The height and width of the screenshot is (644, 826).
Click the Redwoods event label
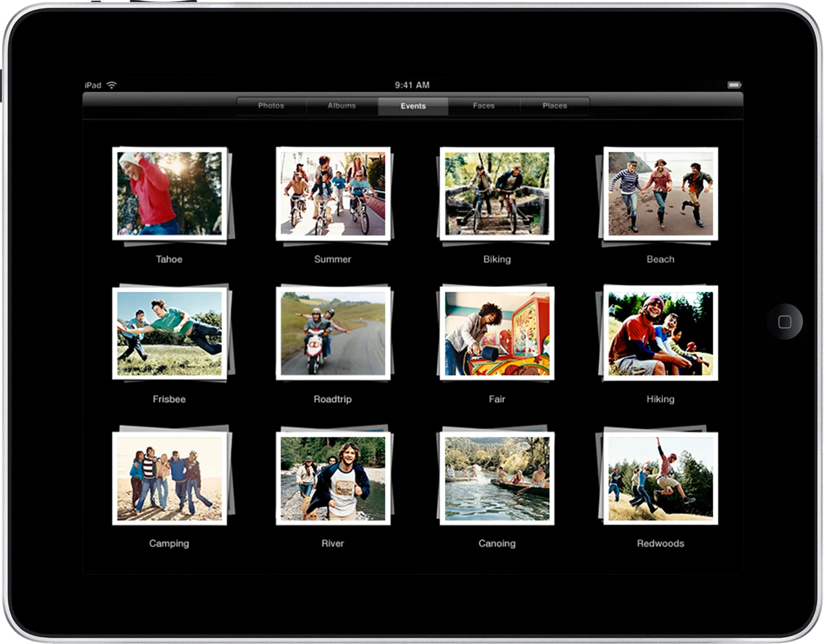660,543
